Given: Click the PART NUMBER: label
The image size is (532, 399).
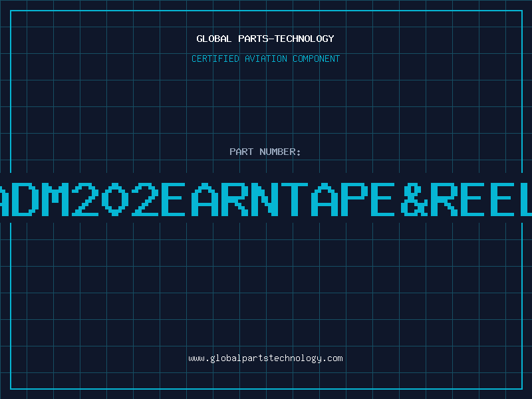Looking at the screenshot, I should [x=265, y=152].
